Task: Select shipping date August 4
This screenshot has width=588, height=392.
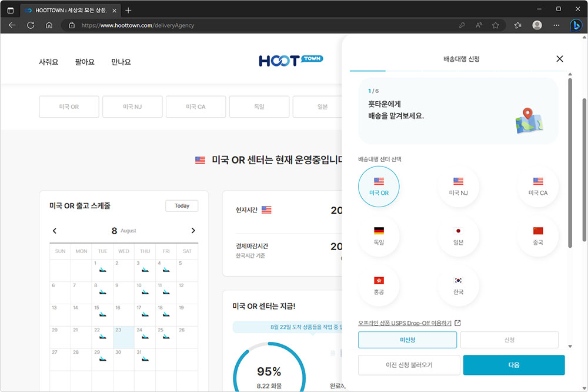Action: (x=166, y=270)
